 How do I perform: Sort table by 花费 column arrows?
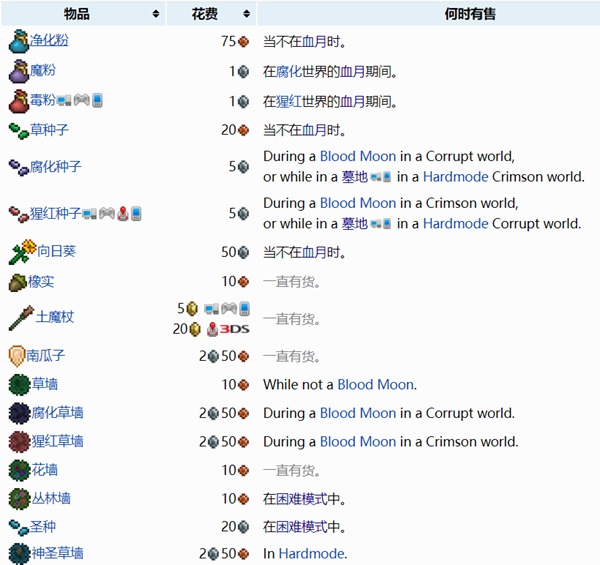[x=246, y=14]
